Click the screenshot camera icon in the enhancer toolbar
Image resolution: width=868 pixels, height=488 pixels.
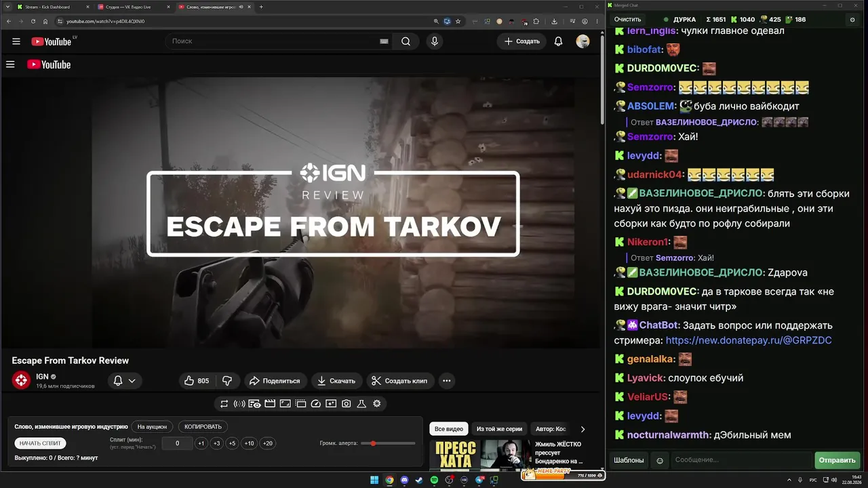tap(346, 404)
